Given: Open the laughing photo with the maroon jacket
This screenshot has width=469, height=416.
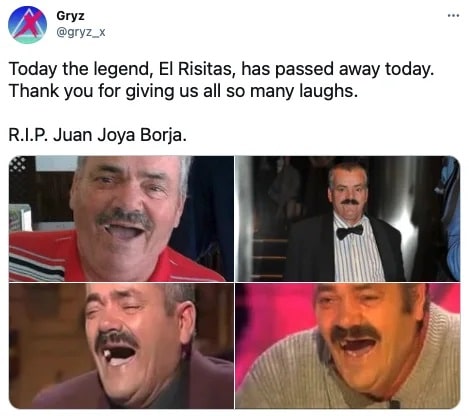Looking at the screenshot, I should click(121, 346).
